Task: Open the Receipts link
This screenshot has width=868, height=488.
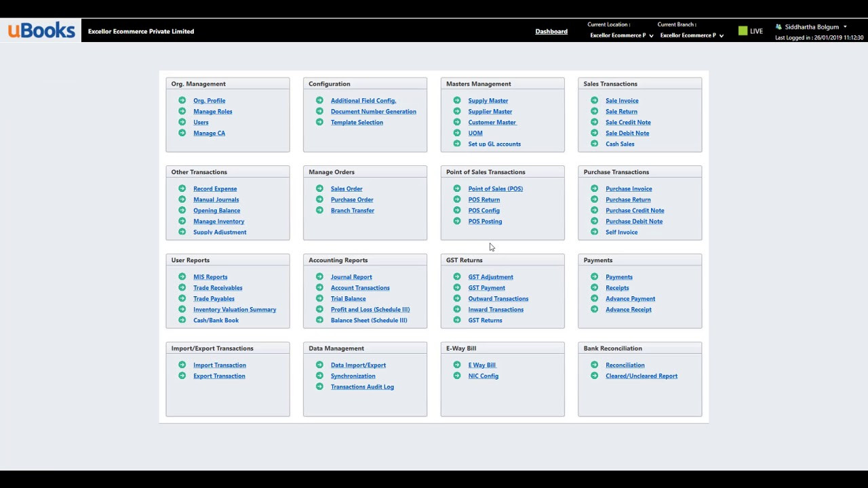Action: point(617,287)
